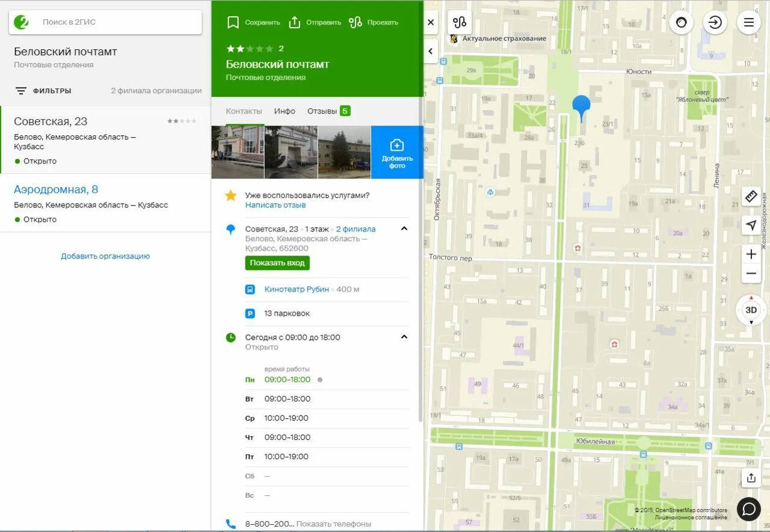Click the Wednesday hours 10:00–19:00
Image resolution: width=770 pixels, height=532 pixels.
coord(286,418)
